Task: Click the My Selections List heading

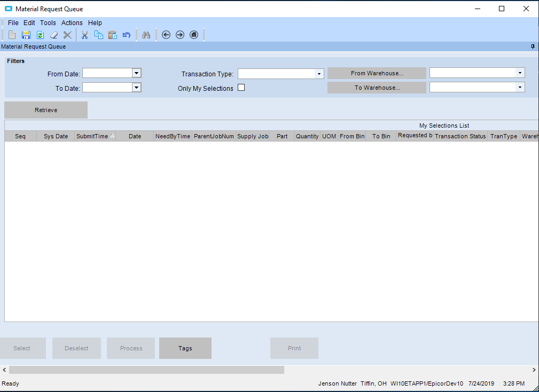Action: pyautogui.click(x=444, y=126)
